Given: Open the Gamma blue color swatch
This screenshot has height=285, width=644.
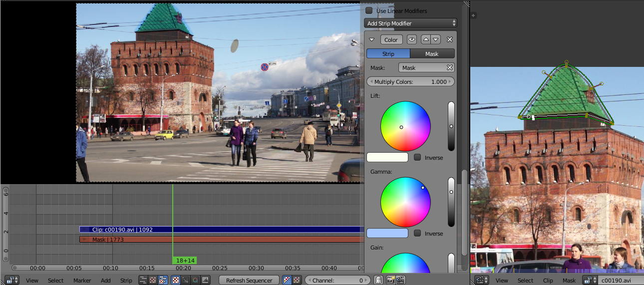Looking at the screenshot, I should 387,233.
